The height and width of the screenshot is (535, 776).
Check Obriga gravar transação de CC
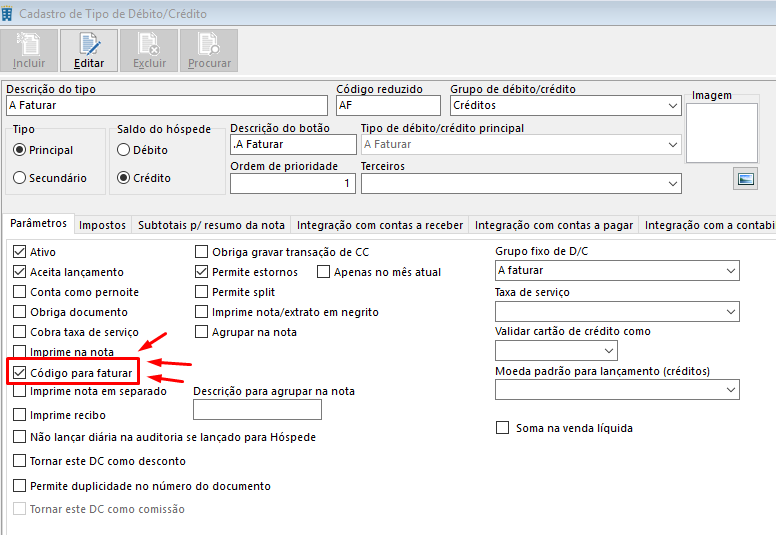(x=201, y=252)
